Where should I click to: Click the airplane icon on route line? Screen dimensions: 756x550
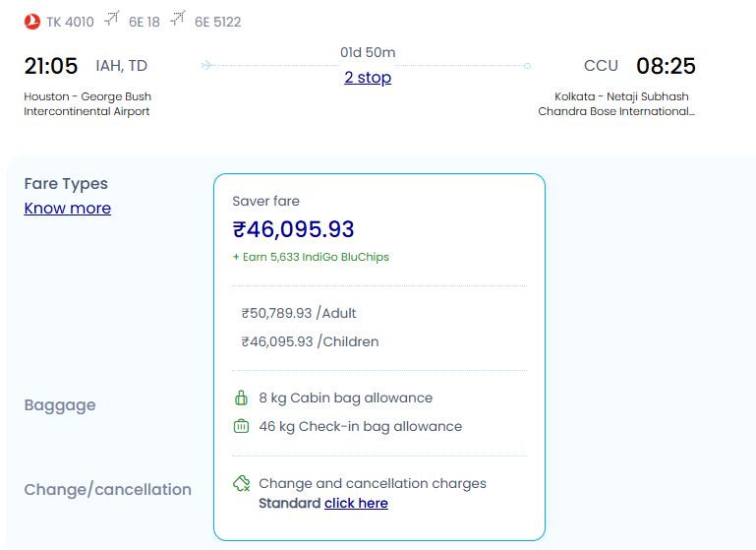206,66
